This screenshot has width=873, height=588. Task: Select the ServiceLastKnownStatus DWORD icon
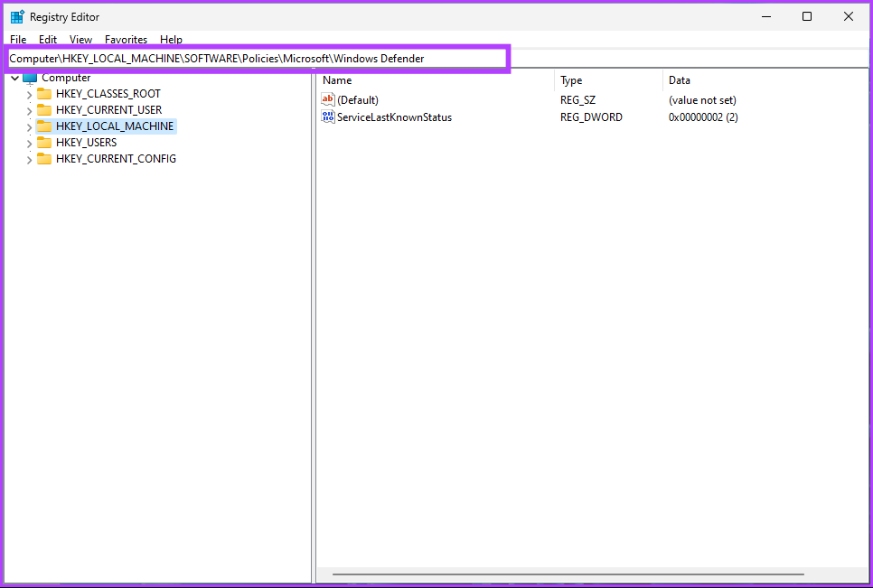coord(328,117)
